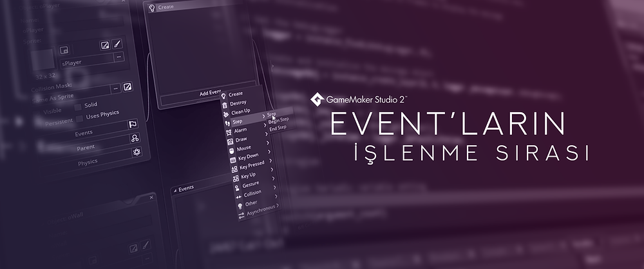Click the Key Pressed icon in menu
Image resolution: width=644 pixels, height=269 pixels.
click(x=234, y=168)
